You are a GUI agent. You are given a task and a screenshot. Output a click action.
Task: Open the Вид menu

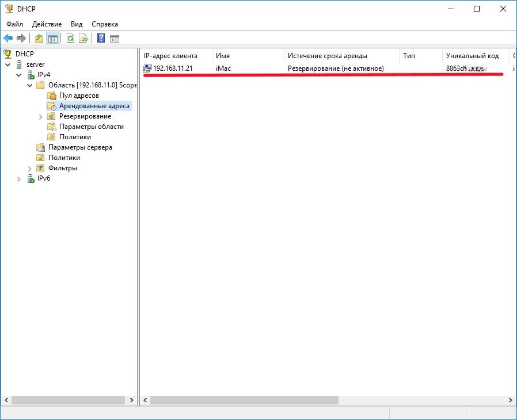[x=77, y=24]
